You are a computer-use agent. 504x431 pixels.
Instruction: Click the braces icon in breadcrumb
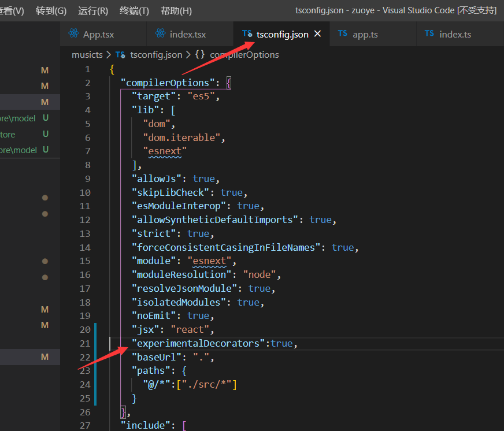point(200,54)
